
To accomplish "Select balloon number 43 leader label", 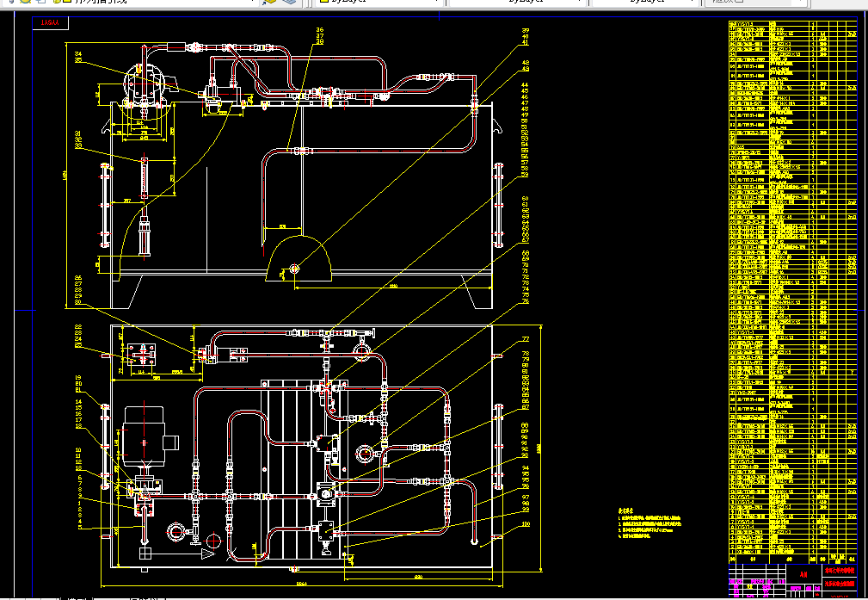I will tap(526, 69).
